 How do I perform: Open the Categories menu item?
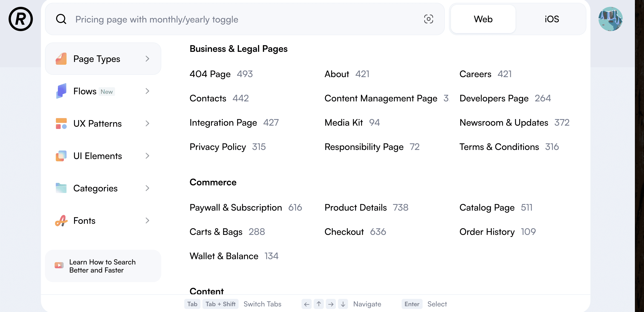click(95, 188)
